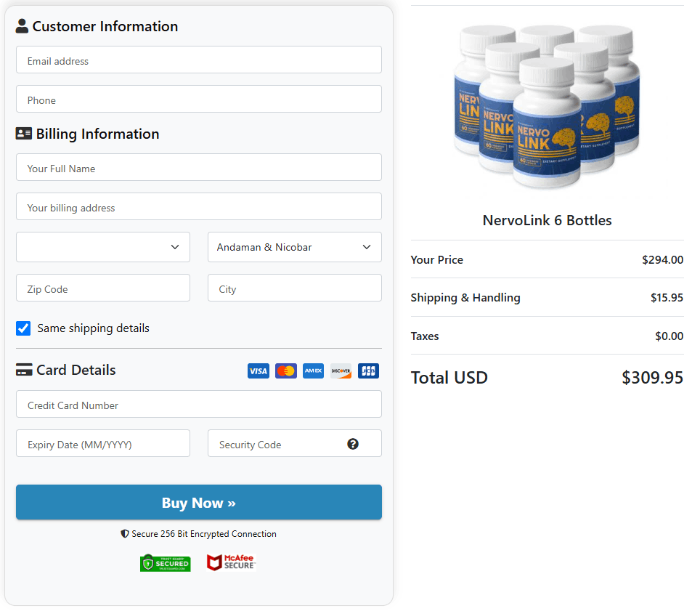Click the Zip Code field
Screen dimensions: 700x611
tap(103, 288)
